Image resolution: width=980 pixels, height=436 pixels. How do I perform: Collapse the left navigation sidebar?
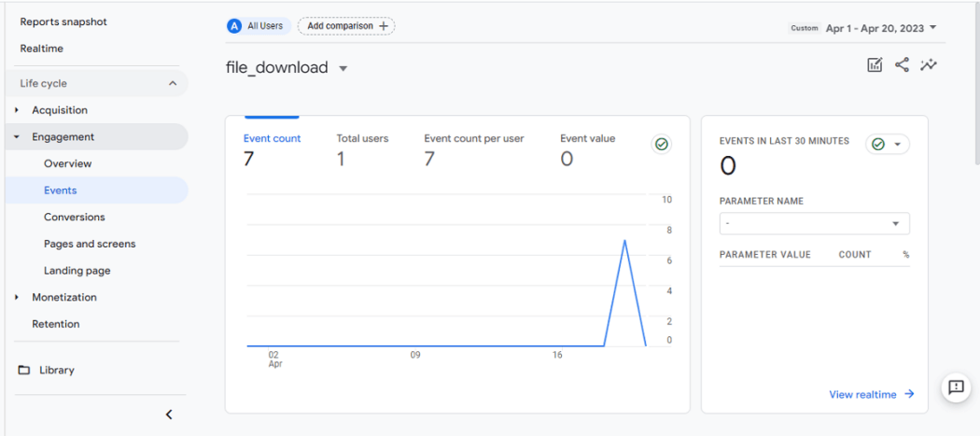pyautogui.click(x=169, y=415)
